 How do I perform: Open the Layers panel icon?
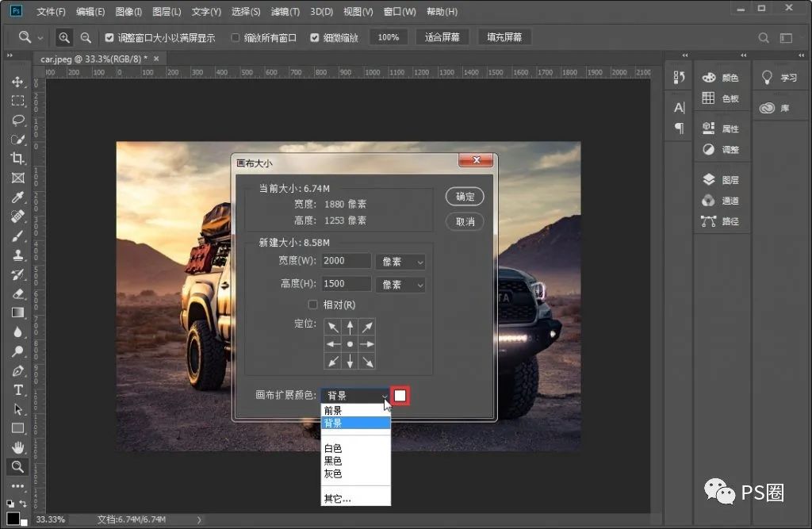coord(708,179)
